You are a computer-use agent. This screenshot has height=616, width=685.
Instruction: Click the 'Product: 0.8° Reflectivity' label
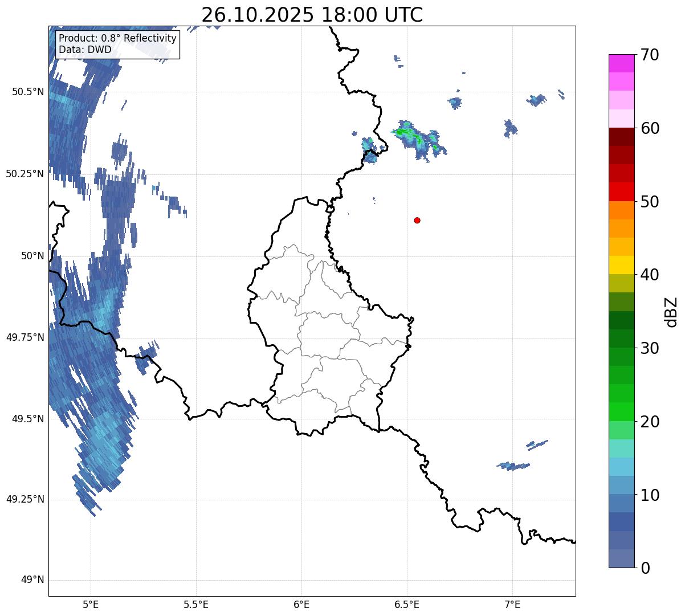coord(118,38)
